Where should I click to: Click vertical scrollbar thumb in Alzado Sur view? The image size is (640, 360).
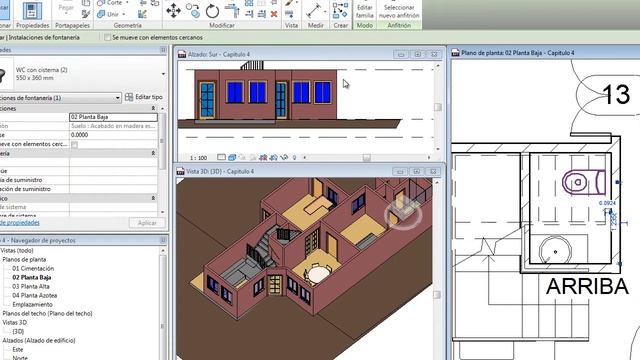[x=438, y=107]
